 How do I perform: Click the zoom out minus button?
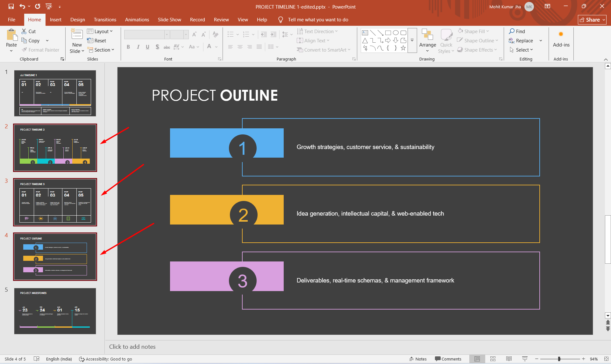(x=536, y=359)
